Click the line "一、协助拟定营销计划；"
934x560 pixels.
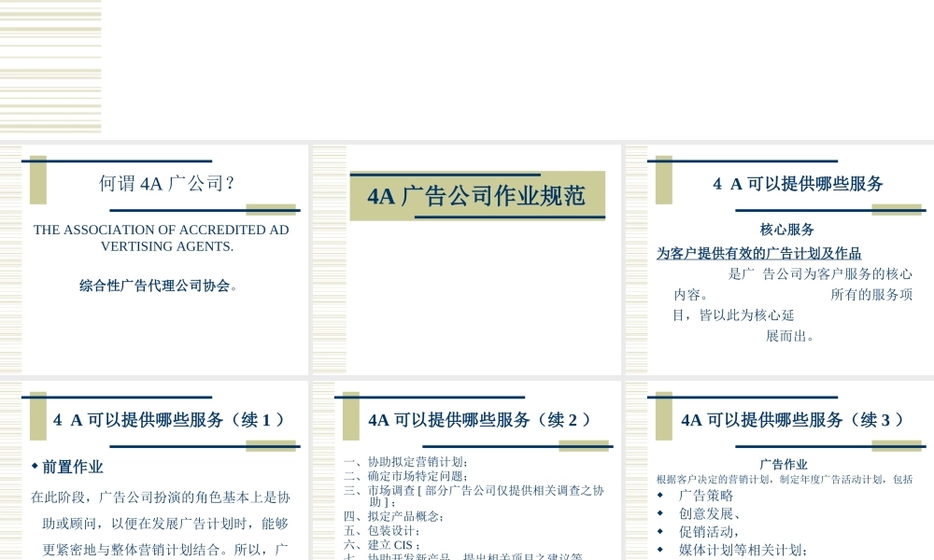click(407, 461)
